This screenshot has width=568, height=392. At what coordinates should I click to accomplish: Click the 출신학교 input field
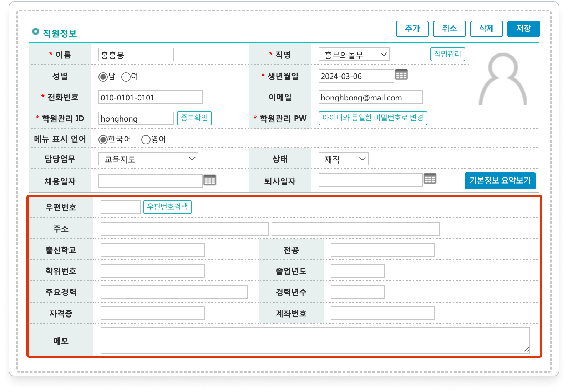coord(153,250)
